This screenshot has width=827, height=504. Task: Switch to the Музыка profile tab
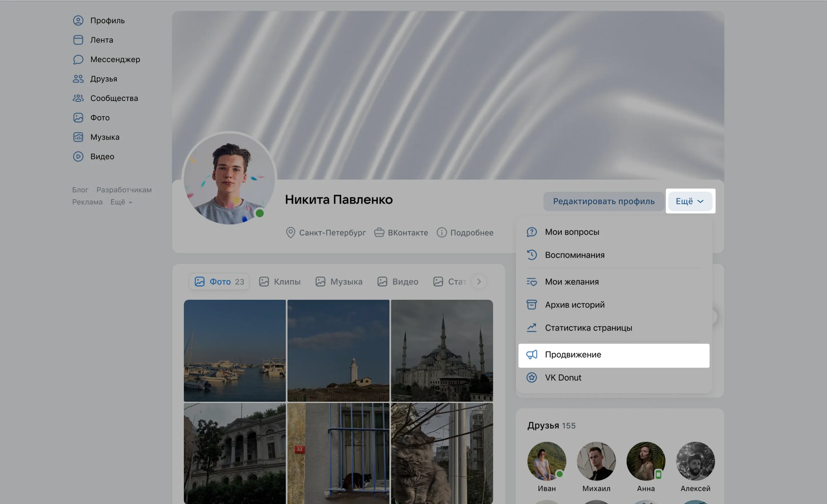pos(339,282)
